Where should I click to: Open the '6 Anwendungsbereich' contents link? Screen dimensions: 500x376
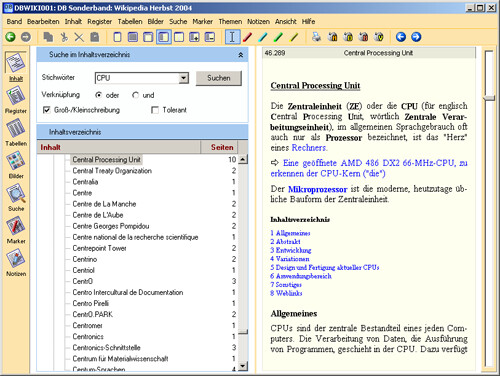pyautogui.click(x=301, y=276)
